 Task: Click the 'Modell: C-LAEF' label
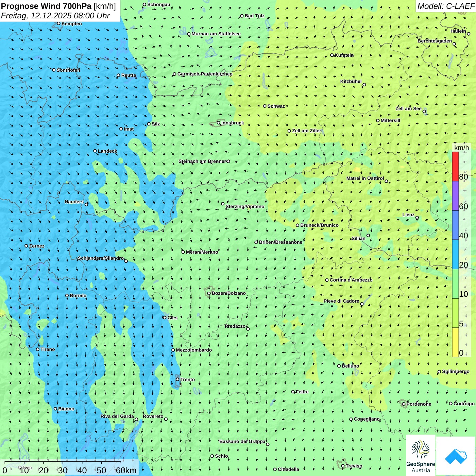(x=446, y=6)
